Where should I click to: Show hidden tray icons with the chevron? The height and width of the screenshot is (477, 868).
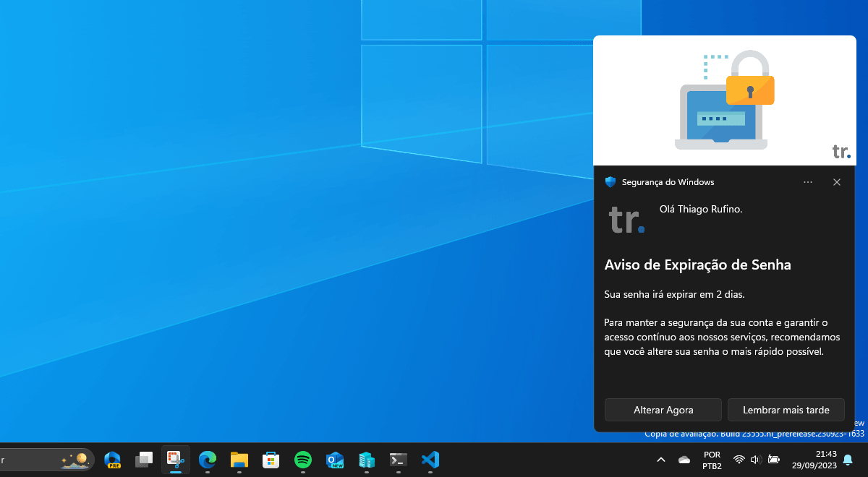tap(661, 460)
